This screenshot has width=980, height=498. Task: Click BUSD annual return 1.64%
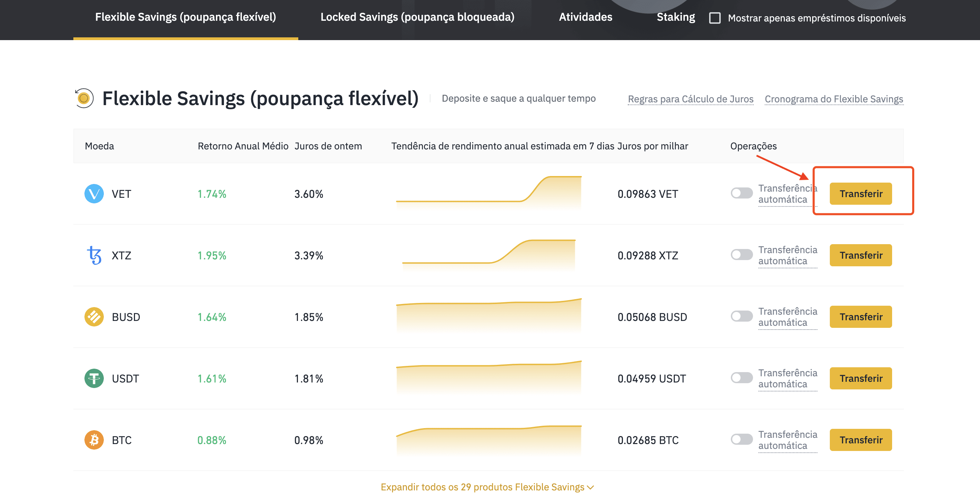pyautogui.click(x=211, y=317)
